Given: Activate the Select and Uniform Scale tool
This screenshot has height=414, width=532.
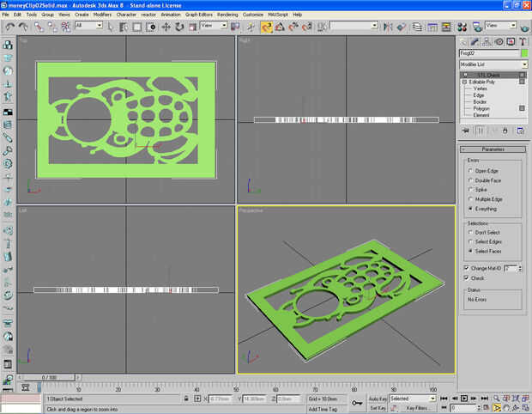Looking at the screenshot, I should [192, 27].
